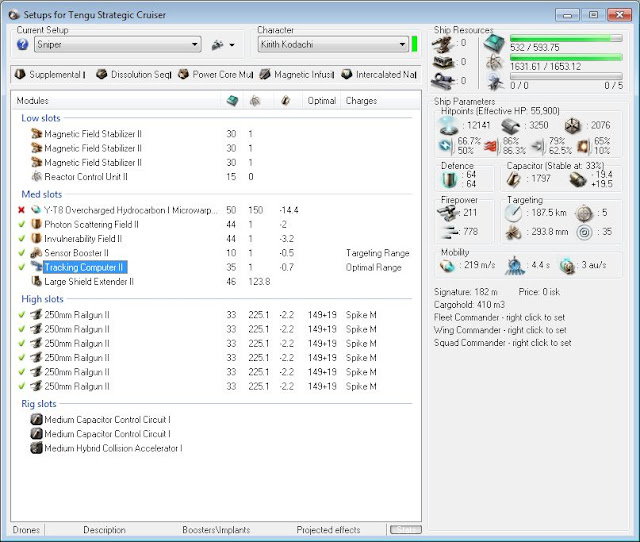Click Optimal Range script for Tracking Computer
This screenshot has height=542, width=640.
[x=373, y=267]
